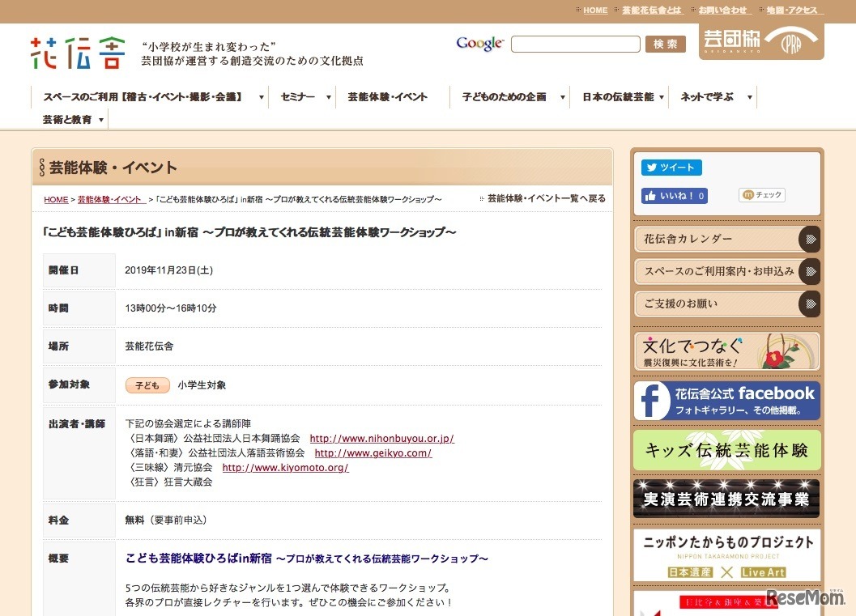
Task: Open the キッズ伝統芸能体験 banner
Action: click(726, 450)
